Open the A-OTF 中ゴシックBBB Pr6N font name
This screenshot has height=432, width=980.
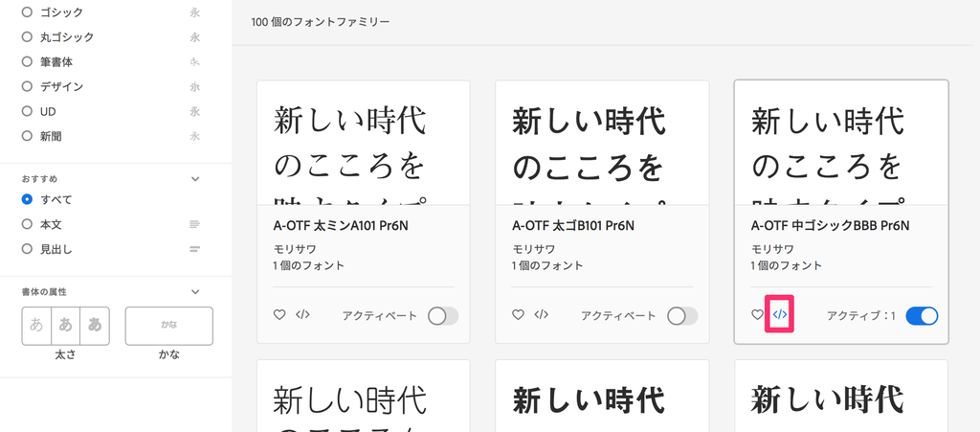(x=830, y=226)
